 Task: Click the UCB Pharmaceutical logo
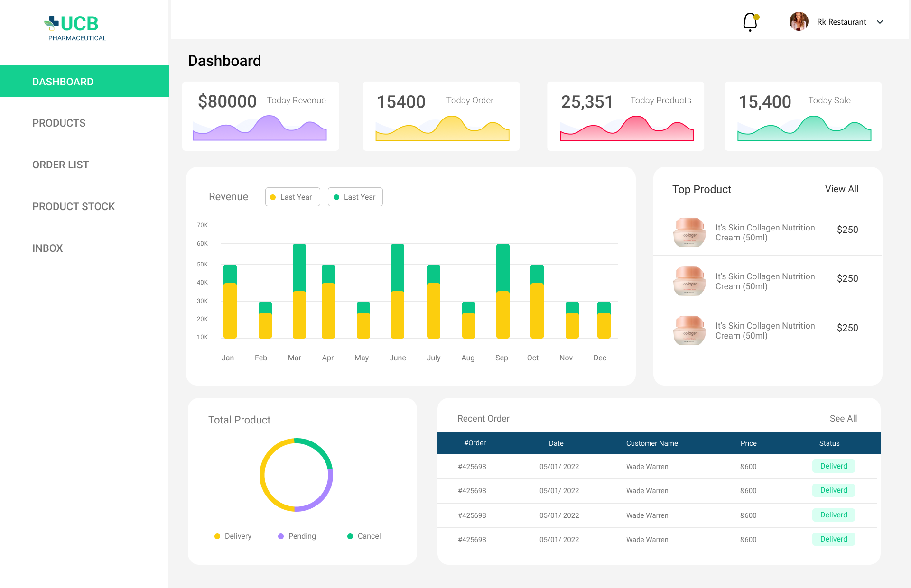click(75, 28)
